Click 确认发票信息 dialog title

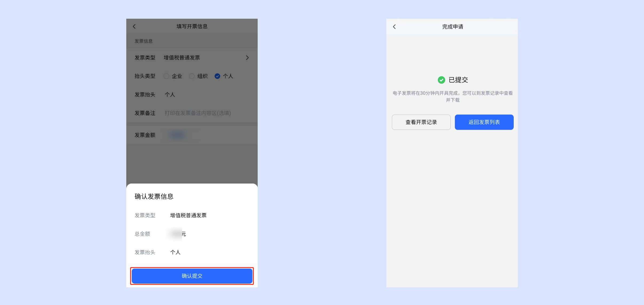tap(154, 196)
